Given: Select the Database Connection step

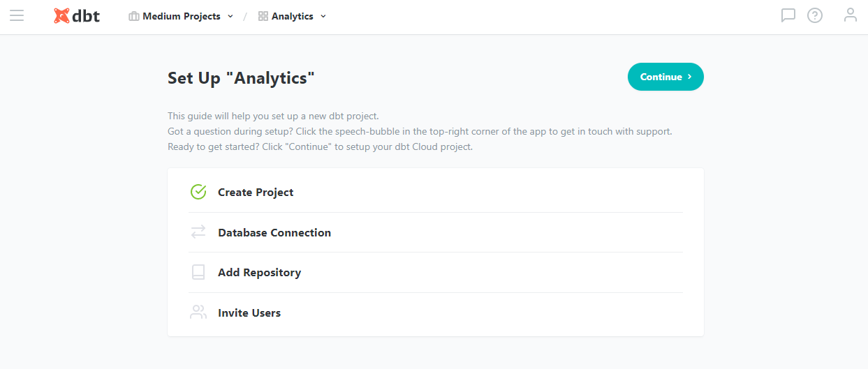Looking at the screenshot, I should click(x=274, y=233).
